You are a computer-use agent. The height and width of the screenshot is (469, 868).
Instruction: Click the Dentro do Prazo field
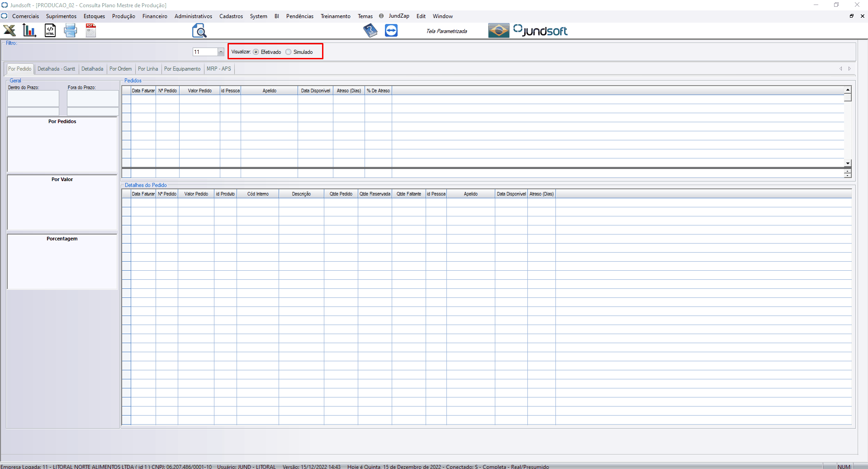(x=33, y=98)
